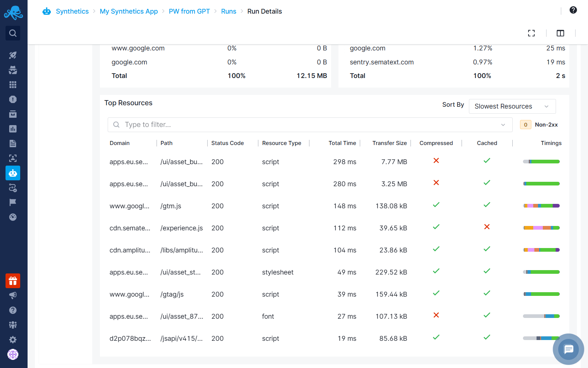Click timings bar of /gtag/js row
Viewport: 588px width, 368px height.
pos(541,294)
